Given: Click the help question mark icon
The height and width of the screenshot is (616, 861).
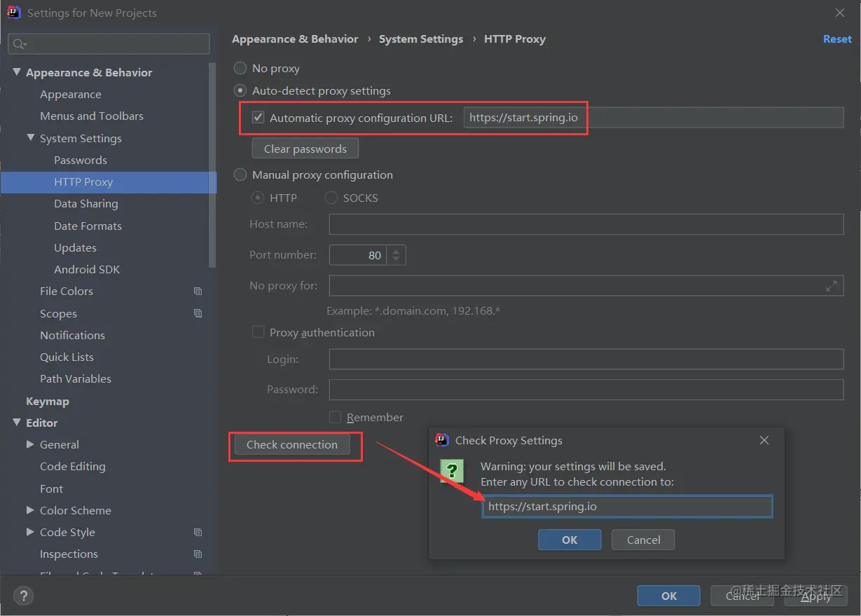Looking at the screenshot, I should pyautogui.click(x=23, y=596).
